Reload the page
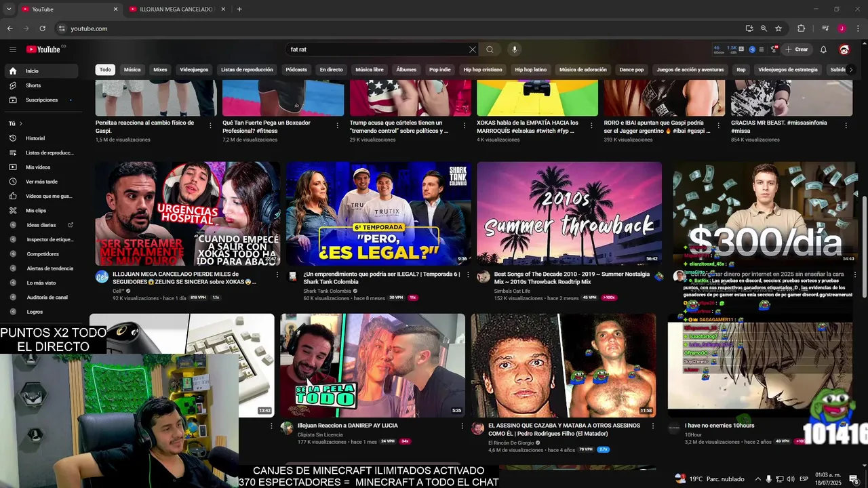Image resolution: width=868 pixels, height=488 pixels. pos(42,28)
